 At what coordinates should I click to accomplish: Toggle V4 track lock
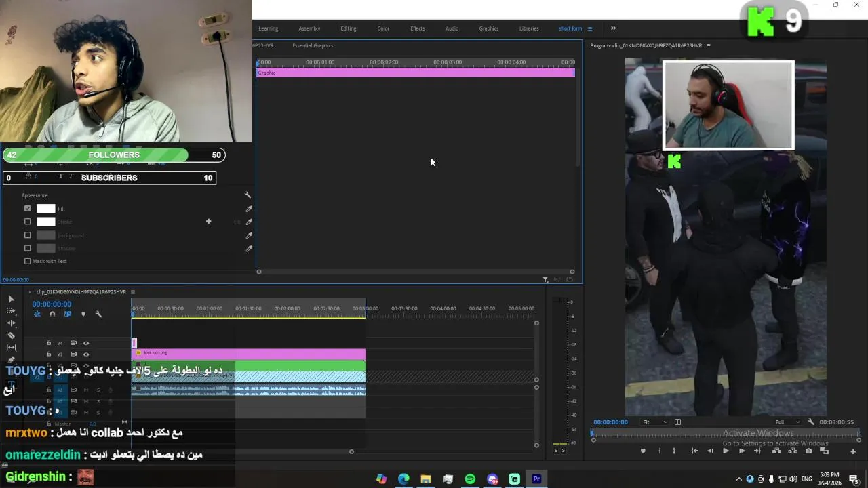tap(48, 343)
